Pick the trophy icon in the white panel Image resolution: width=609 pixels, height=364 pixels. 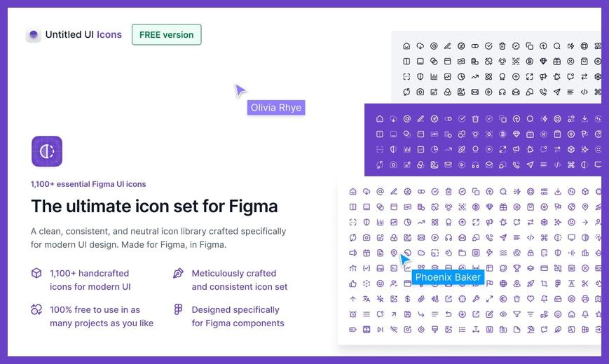coord(516,268)
